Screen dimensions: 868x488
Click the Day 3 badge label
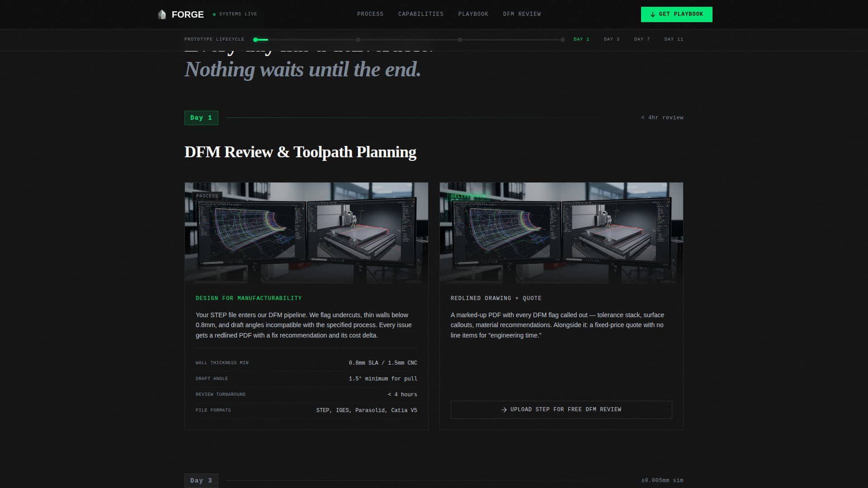pos(201,480)
